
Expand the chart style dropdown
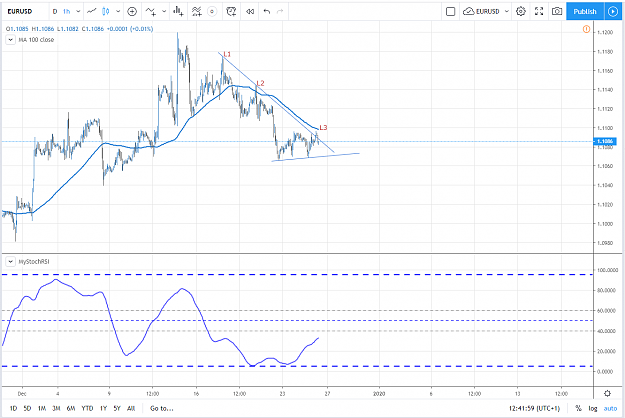pos(118,12)
